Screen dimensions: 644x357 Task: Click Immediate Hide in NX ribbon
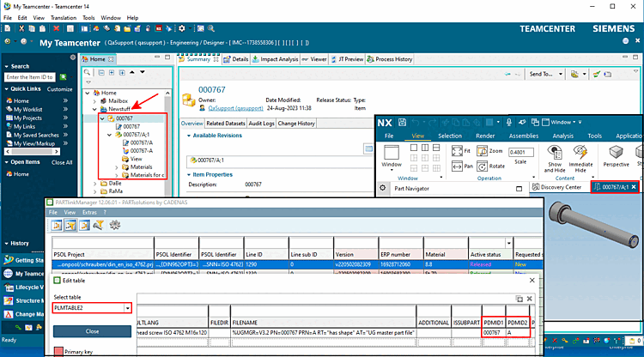[580, 159]
